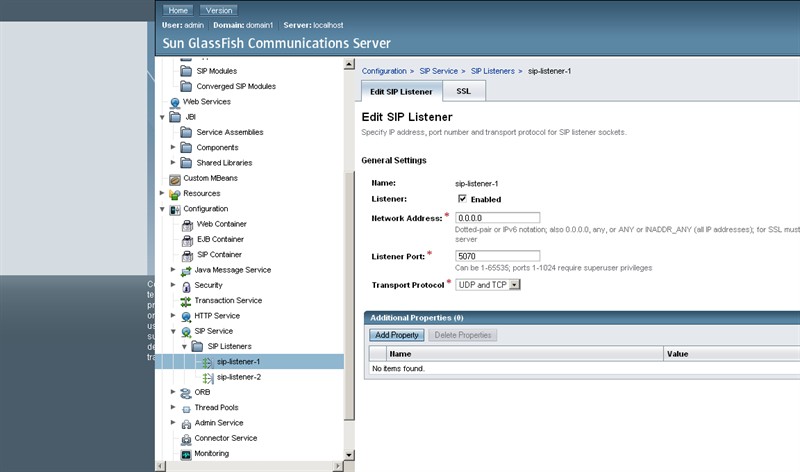Expand the ORB tree node

173,392
